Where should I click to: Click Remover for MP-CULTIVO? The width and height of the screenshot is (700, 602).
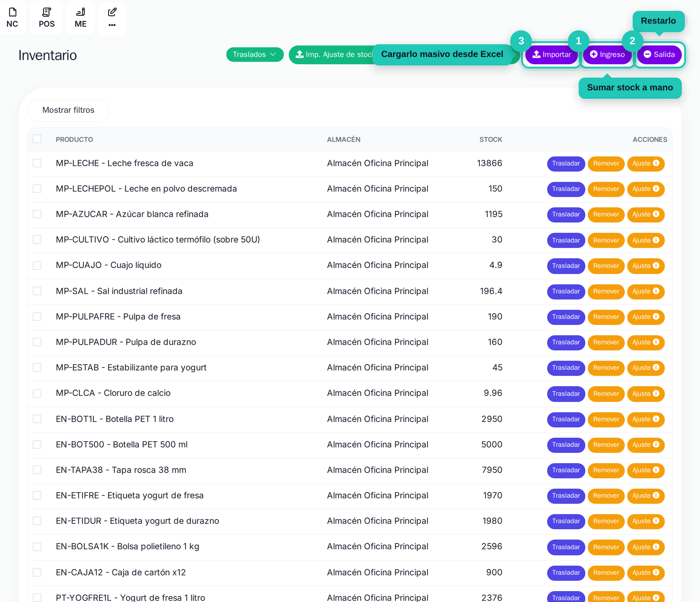[606, 240]
